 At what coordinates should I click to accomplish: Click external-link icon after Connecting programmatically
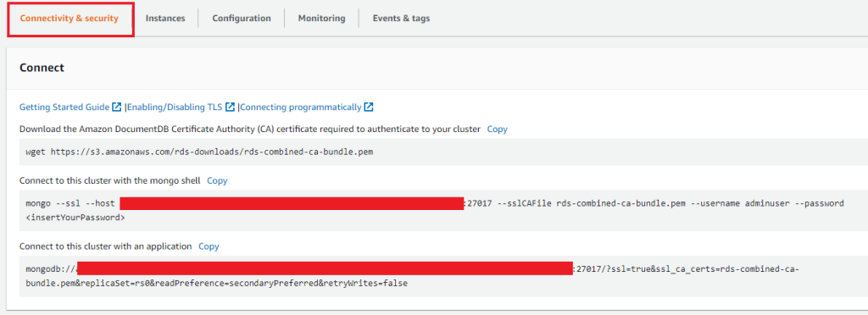(x=368, y=107)
